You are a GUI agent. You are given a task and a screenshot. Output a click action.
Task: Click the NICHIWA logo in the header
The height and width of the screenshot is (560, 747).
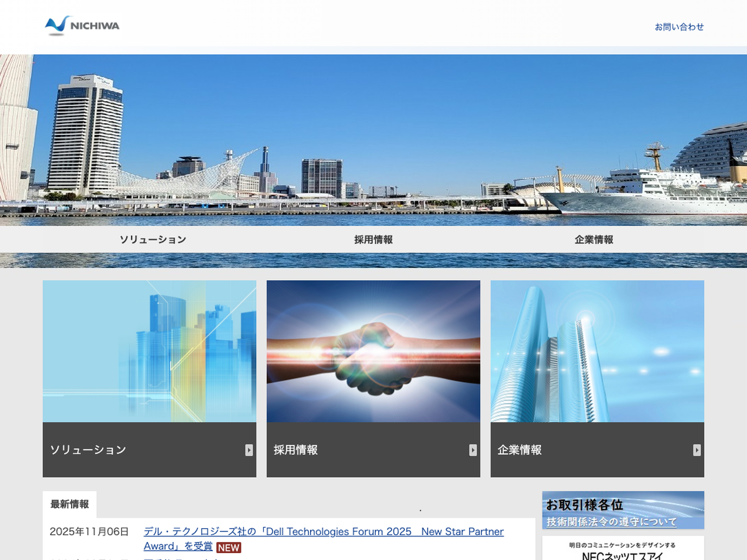[82, 26]
